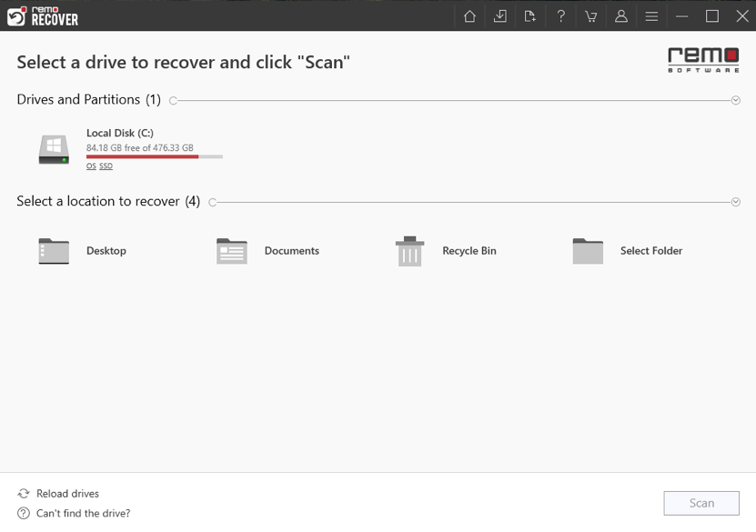Choose the Recycle Bin location label
This screenshot has width=756, height=532.
(x=469, y=251)
